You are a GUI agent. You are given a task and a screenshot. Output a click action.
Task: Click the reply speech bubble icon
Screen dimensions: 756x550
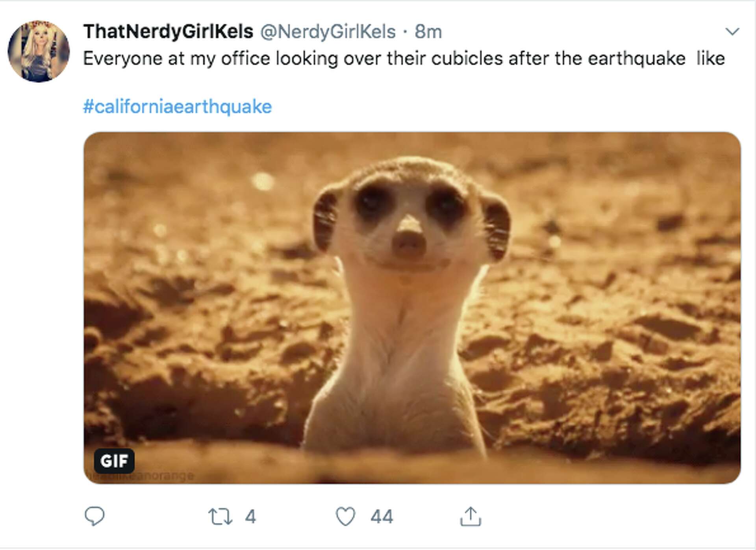click(94, 516)
